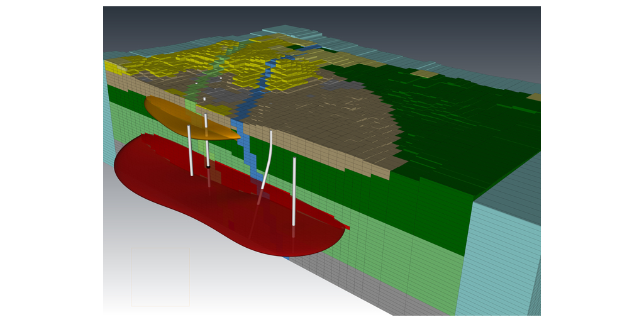Click the small white well marker on surface
The width and height of the screenshot is (644, 322).
[x=204, y=99]
